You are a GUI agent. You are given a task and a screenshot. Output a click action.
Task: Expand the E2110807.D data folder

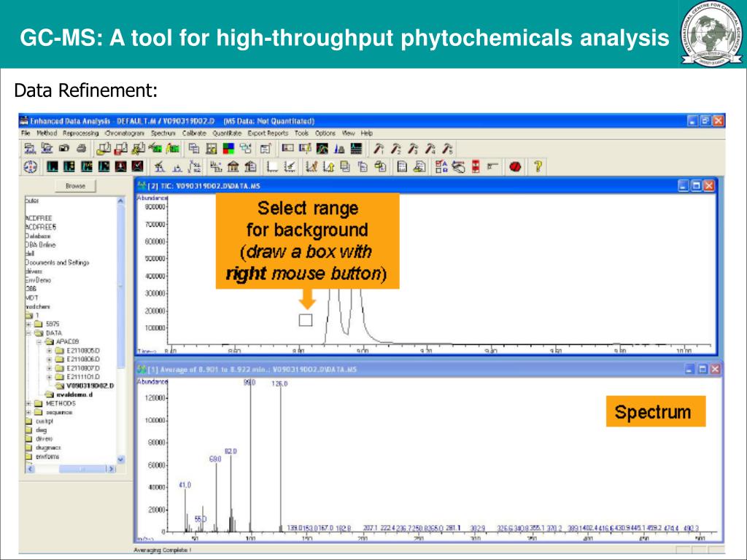pos(49,368)
